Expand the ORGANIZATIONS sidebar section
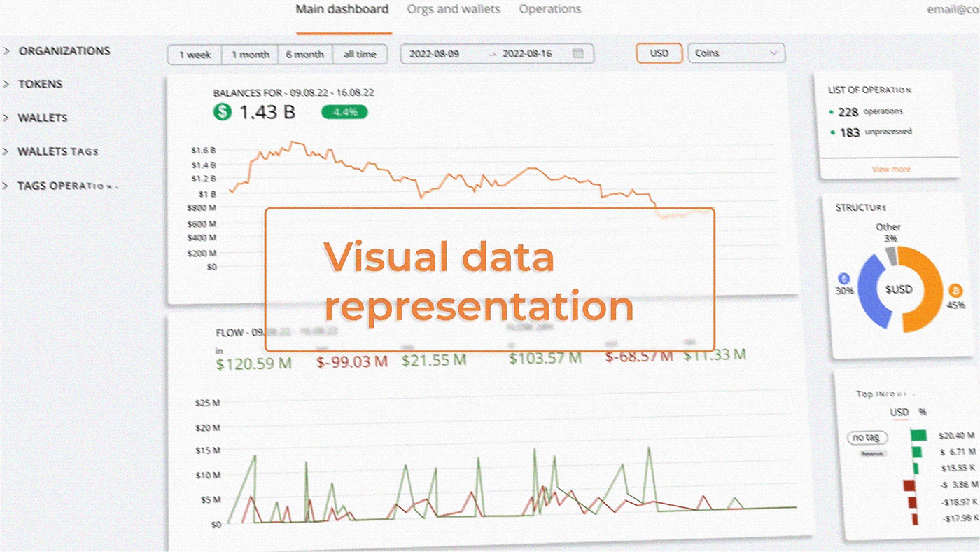980x552 pixels. 64,51
